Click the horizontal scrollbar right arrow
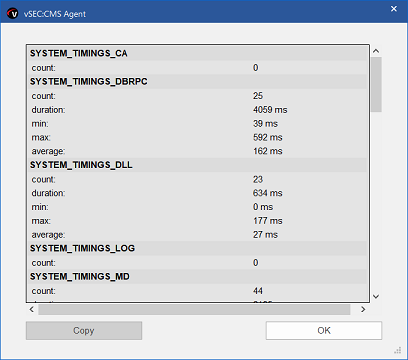This screenshot has height=360, width=408. tap(363, 309)
